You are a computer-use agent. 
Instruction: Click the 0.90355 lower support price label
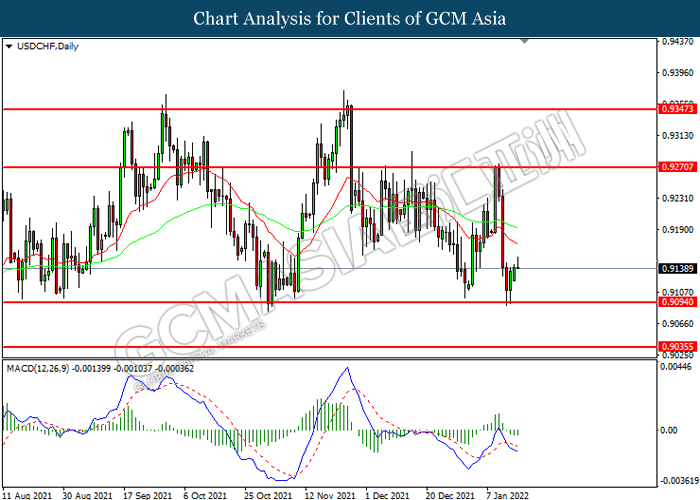pyautogui.click(x=677, y=346)
